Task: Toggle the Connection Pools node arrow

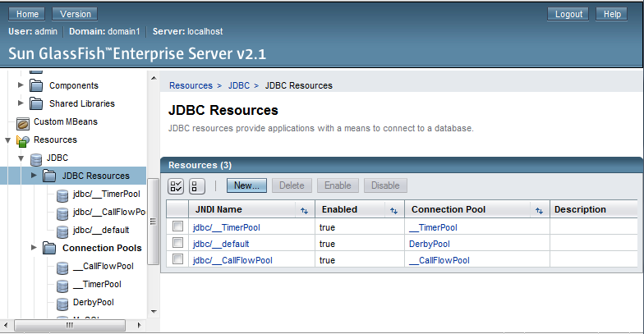Action: click(34, 248)
